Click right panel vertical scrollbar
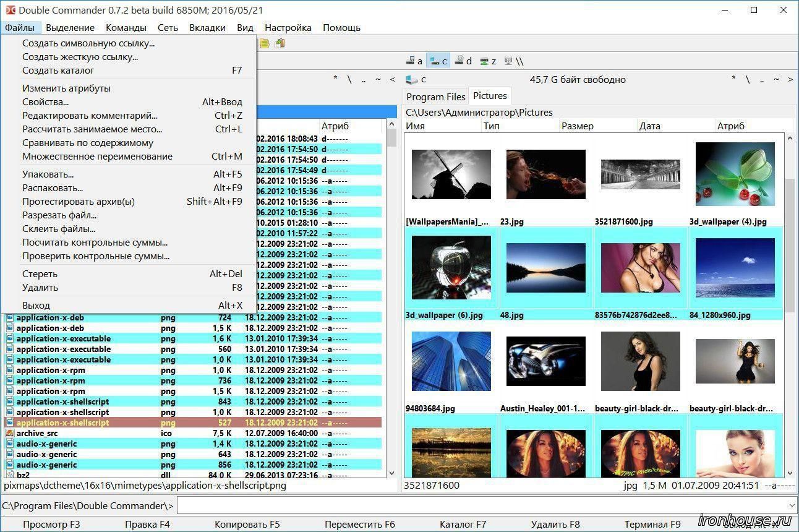 [790, 245]
